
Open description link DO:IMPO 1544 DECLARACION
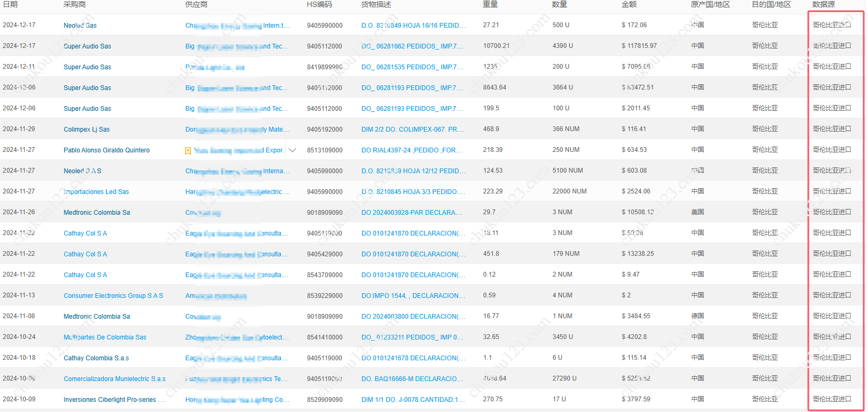coord(413,296)
